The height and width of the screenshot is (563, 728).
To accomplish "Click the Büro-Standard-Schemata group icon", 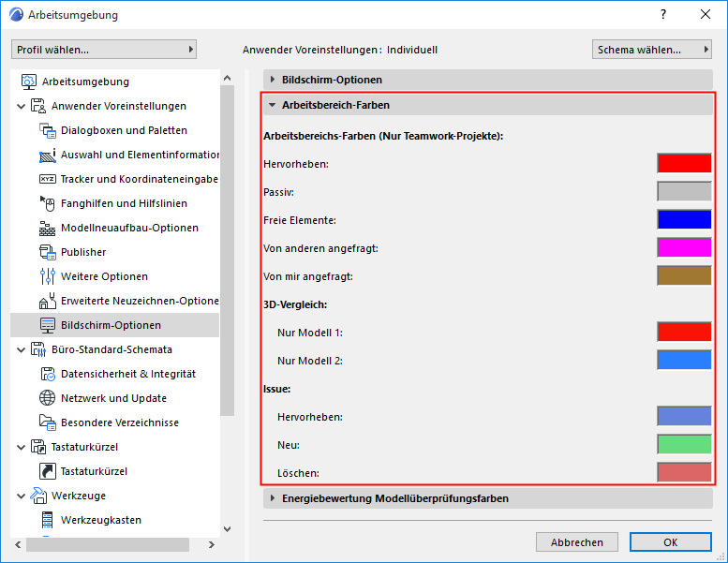I will [38, 349].
